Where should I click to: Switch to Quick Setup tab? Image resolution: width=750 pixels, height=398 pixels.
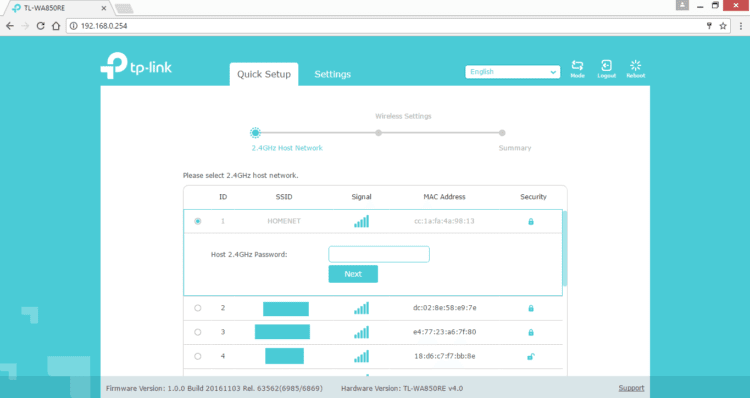[264, 74]
